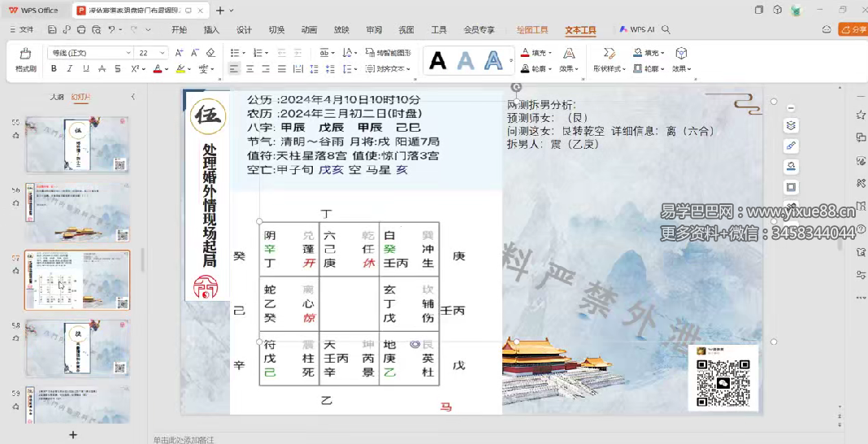
Task: Add a new slide with plus icon
Action: pos(73,434)
